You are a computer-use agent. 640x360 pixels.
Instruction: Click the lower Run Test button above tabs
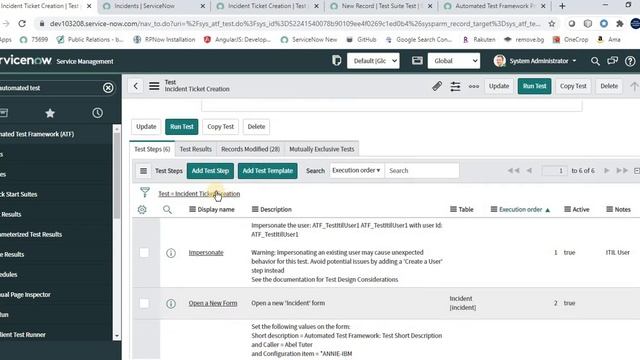(x=182, y=127)
